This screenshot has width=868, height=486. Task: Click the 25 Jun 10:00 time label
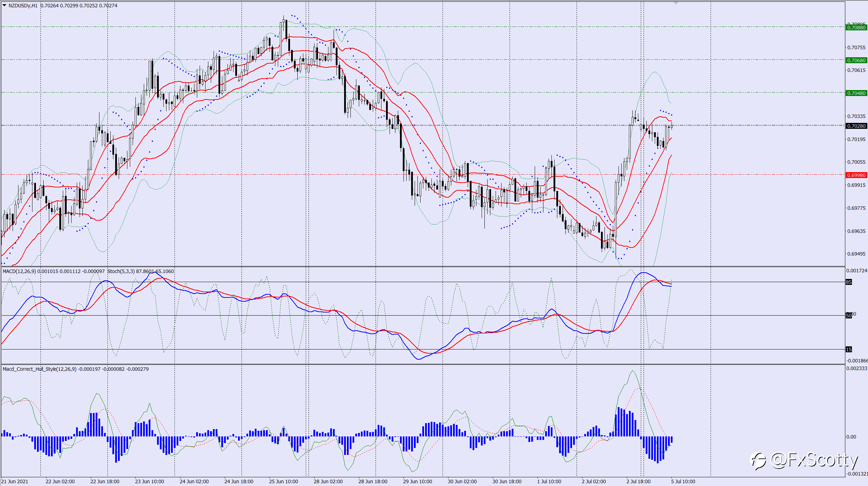point(283,481)
